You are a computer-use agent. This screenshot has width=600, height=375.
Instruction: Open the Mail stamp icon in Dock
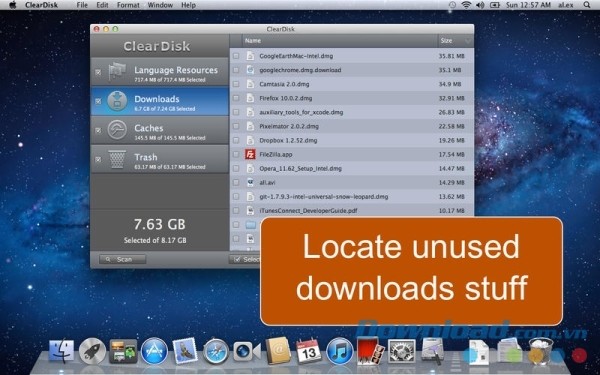pyautogui.click(x=185, y=351)
